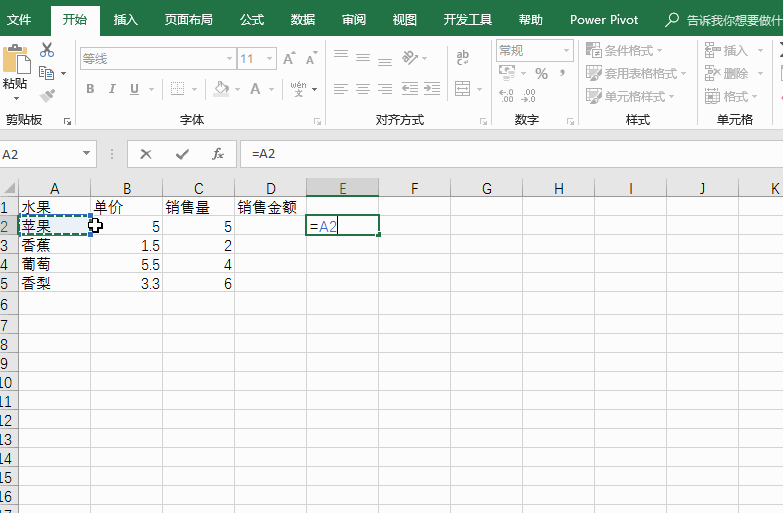Open the 单元格样式 dropdown
The image size is (783, 513).
click(x=630, y=96)
